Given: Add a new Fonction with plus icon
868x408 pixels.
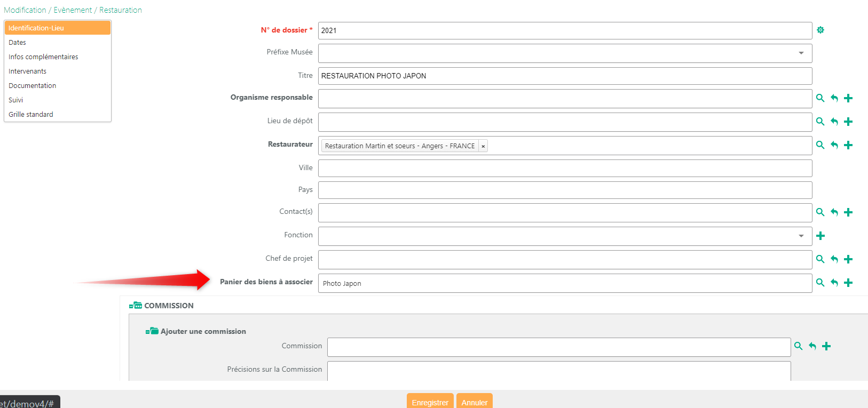Looking at the screenshot, I should coord(820,236).
